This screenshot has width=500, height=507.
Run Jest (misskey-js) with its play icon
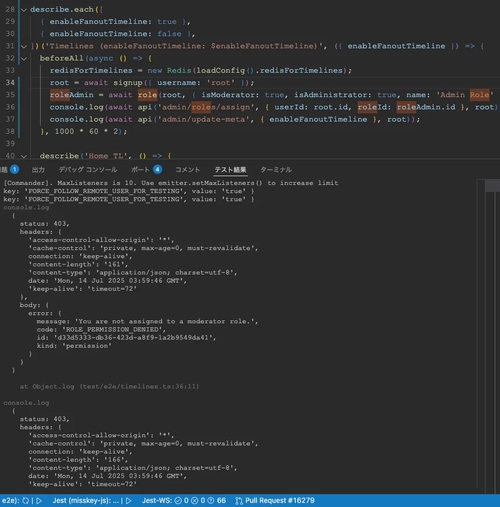pos(129,501)
